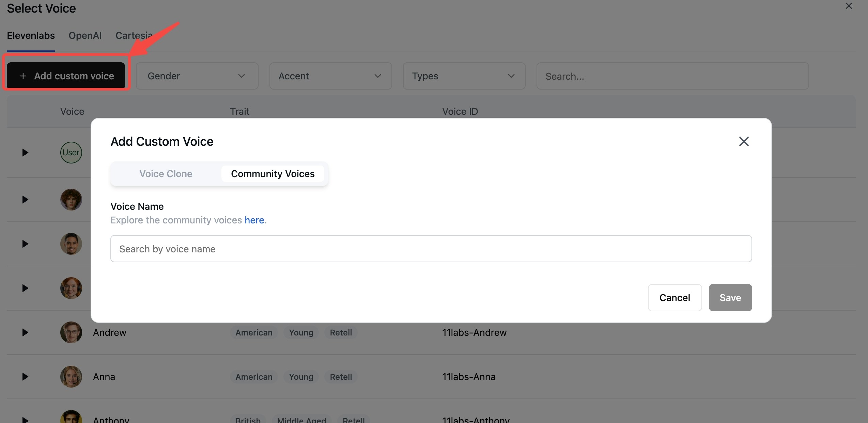This screenshot has height=423, width=868.
Task: Click Anna's avatar thumbnail
Action: (x=71, y=377)
